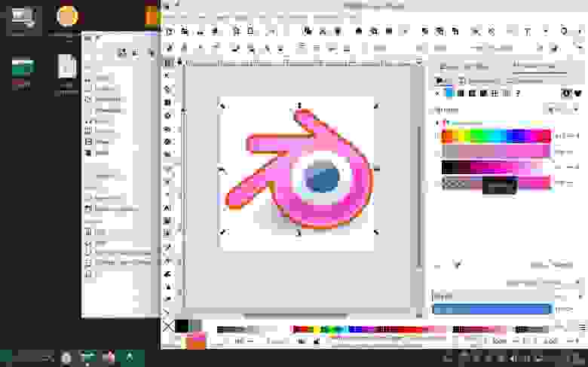This screenshot has height=367, width=588.
Task: Click the bottom-right selection handle on canvas
Action: pos(376,232)
